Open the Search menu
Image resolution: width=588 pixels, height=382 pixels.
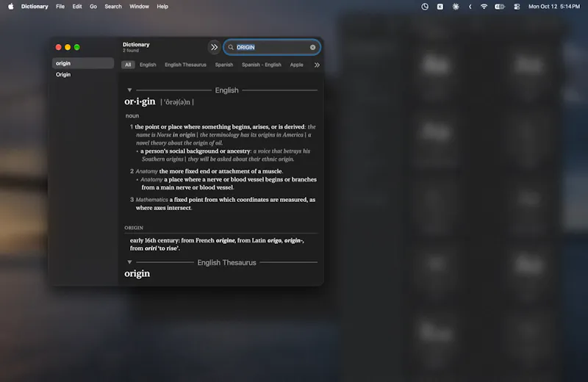113,7
